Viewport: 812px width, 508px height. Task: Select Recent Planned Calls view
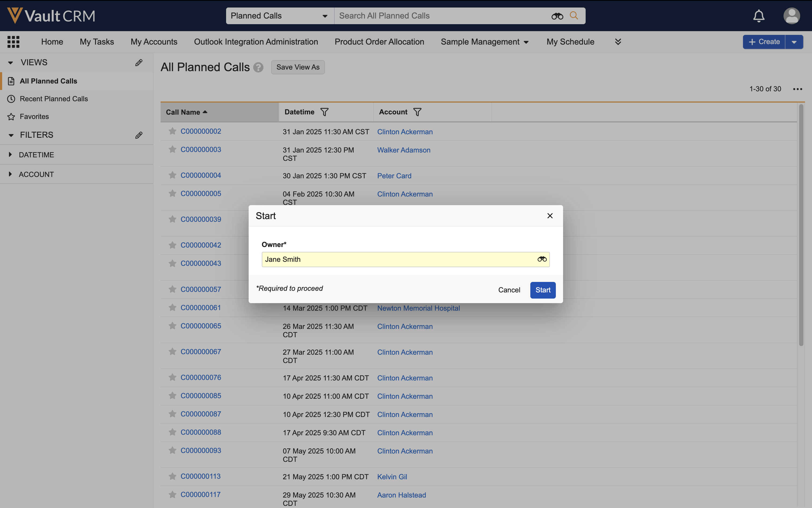[x=54, y=99]
